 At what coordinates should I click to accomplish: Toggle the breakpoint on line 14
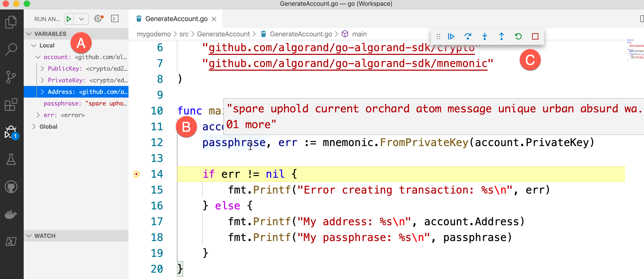point(137,174)
